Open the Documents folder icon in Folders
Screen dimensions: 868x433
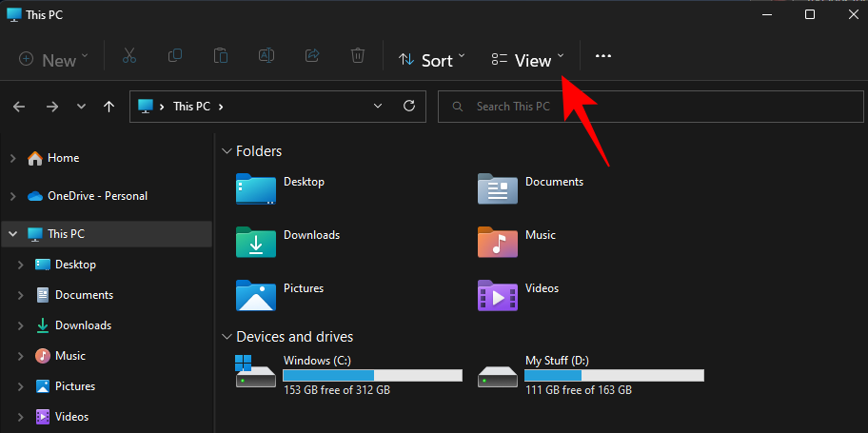coord(498,188)
